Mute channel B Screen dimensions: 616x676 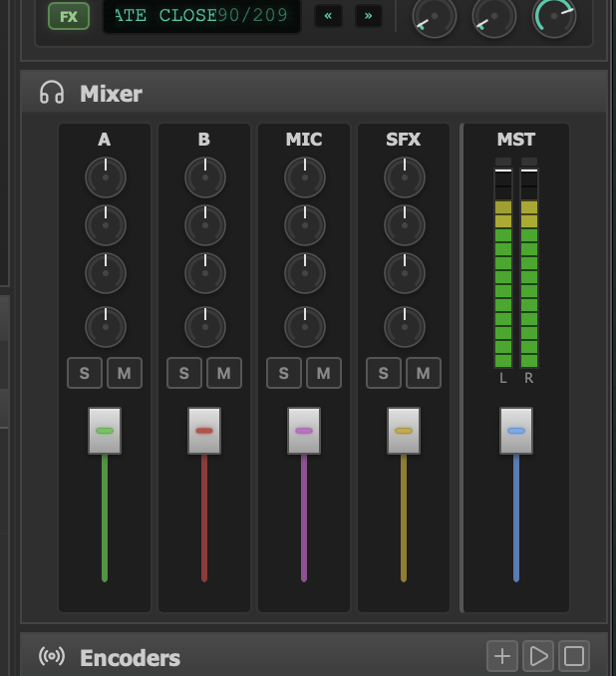(x=224, y=373)
